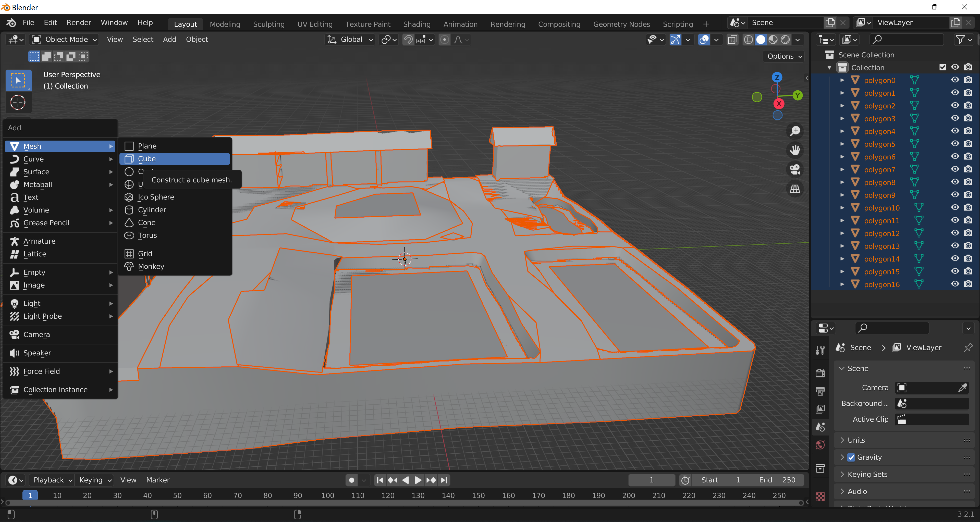This screenshot has height=522, width=980.
Task: Open the Object Mode dropdown
Action: [65, 40]
